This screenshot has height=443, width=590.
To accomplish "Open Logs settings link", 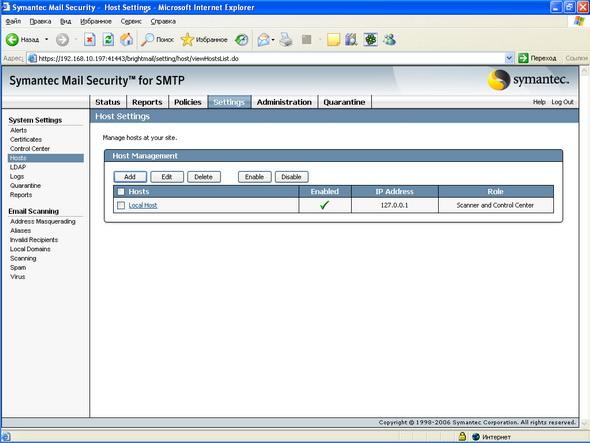I will coord(17,177).
